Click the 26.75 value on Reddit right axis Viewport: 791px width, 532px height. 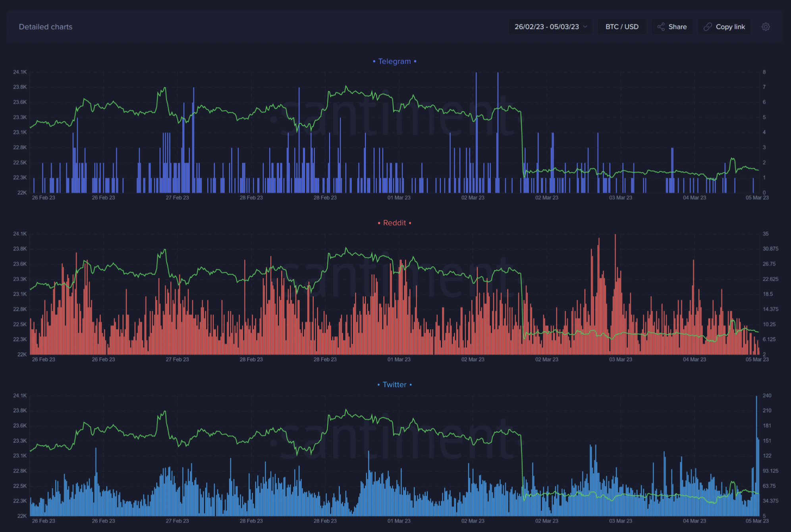[x=769, y=264]
